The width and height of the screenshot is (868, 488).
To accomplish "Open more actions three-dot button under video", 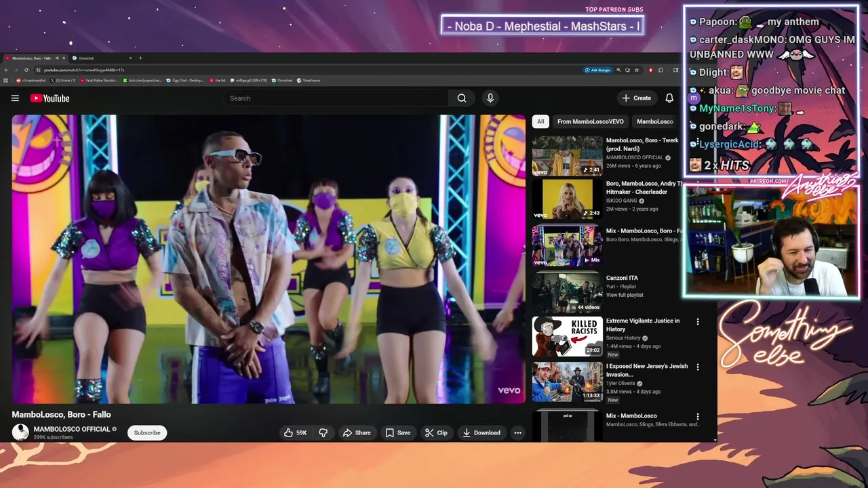I will (x=517, y=432).
